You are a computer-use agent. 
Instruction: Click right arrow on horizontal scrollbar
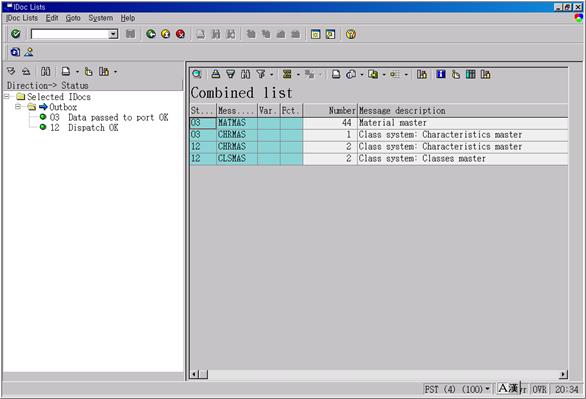point(563,374)
